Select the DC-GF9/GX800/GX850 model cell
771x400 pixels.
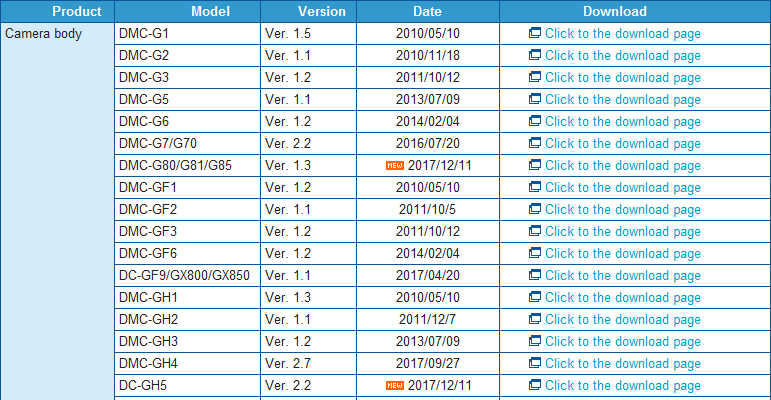click(187, 276)
